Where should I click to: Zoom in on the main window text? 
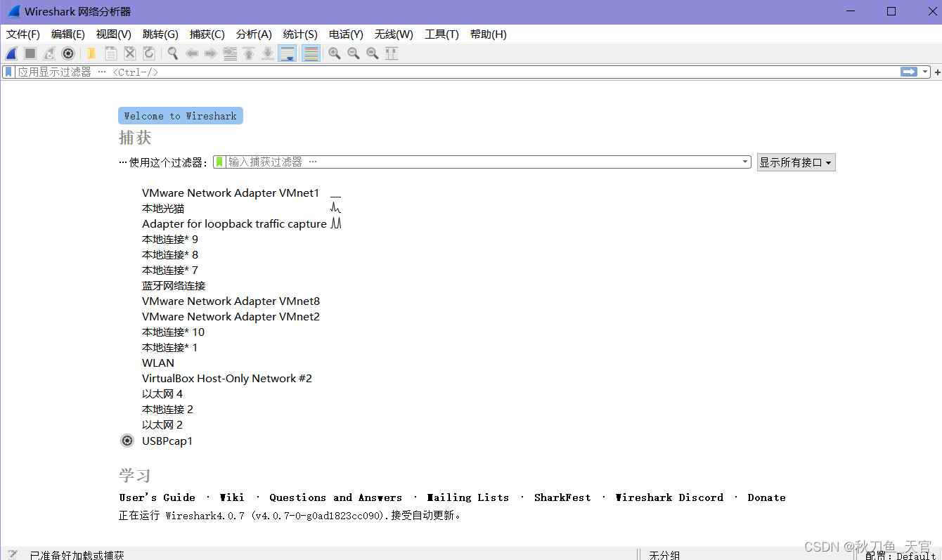(x=335, y=53)
